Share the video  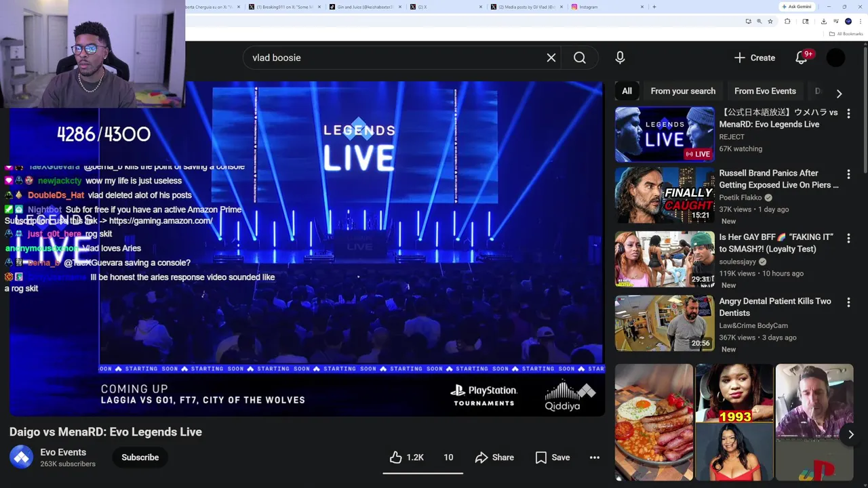[494, 457]
